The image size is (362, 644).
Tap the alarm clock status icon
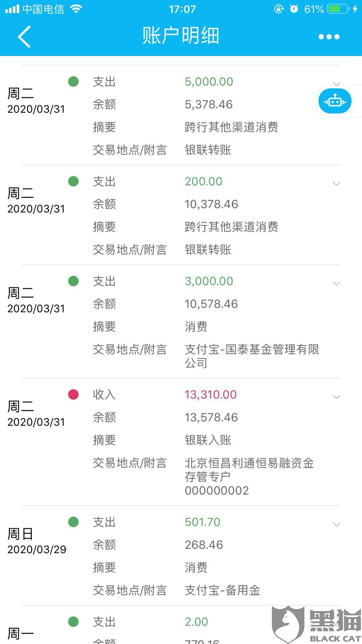pos(294,9)
